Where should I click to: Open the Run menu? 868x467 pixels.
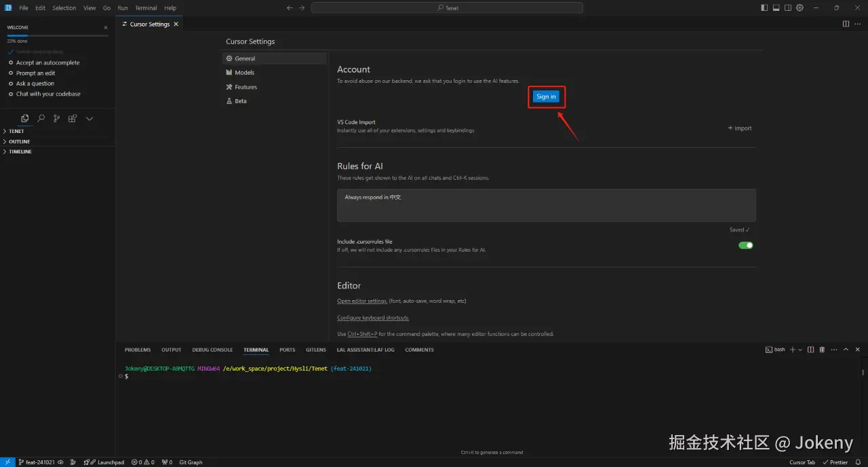point(123,8)
